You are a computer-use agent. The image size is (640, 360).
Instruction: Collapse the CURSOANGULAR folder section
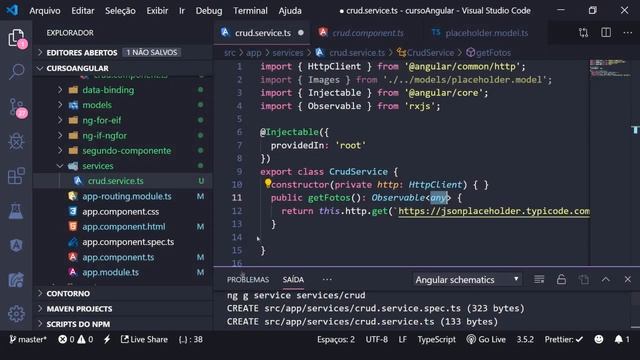[x=122, y=68]
